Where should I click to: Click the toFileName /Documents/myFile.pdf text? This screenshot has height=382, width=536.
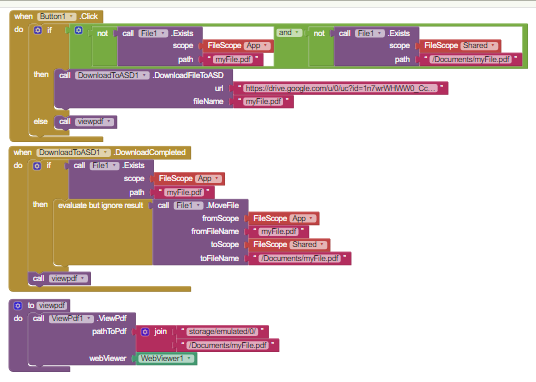tap(300, 258)
